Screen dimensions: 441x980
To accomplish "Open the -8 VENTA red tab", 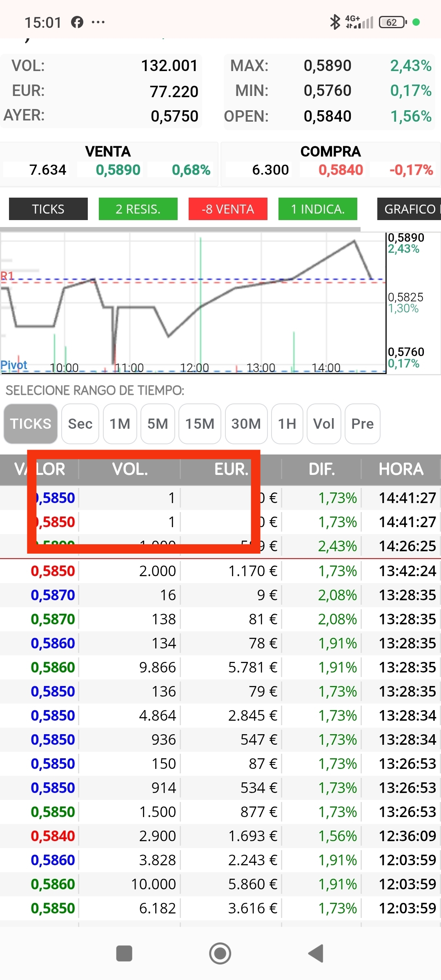I will click(x=228, y=209).
